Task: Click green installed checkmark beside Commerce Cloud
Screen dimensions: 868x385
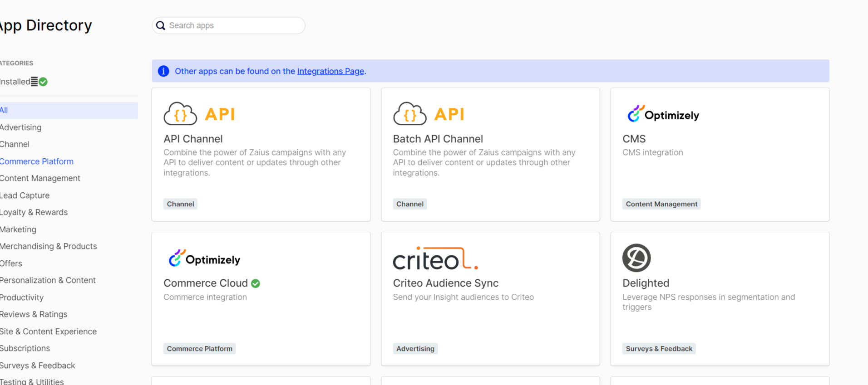Action: 256,283
